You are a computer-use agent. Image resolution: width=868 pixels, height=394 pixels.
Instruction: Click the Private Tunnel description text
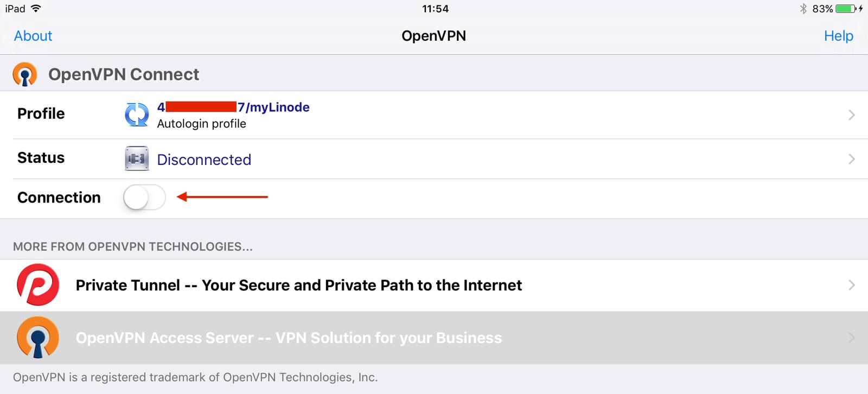tap(298, 285)
